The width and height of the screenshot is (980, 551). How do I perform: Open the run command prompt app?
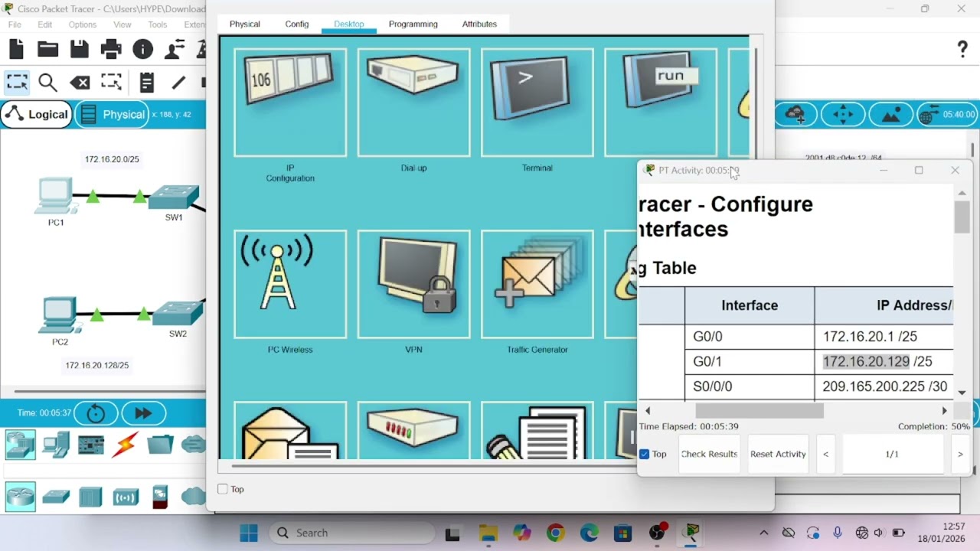(661, 103)
